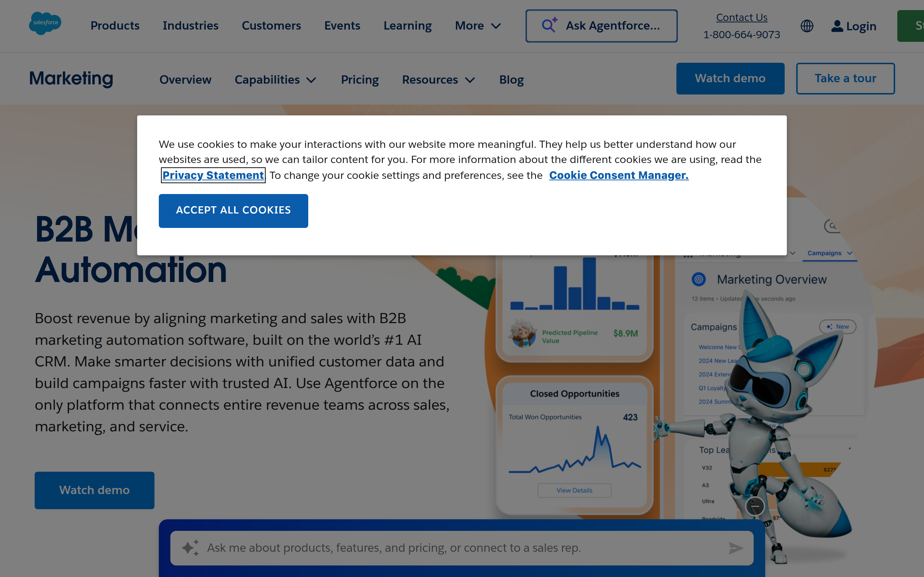Open the Privacy Statement link
924x577 pixels.
213,175
